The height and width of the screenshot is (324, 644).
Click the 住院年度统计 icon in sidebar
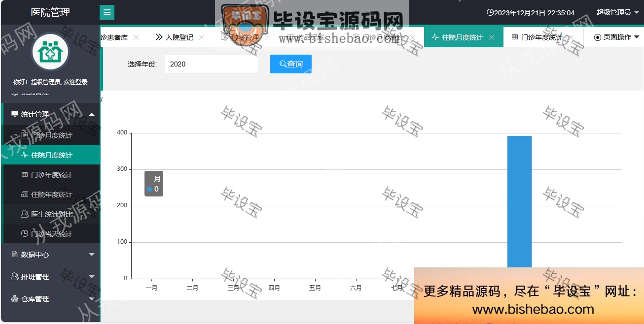click(x=25, y=194)
